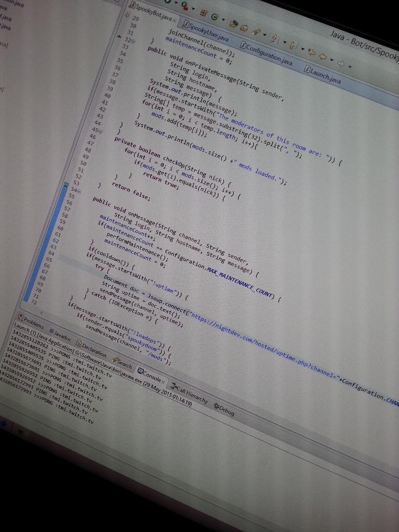Open the Previous Annotation dropdown arrow
This screenshot has height=532, width=399.
coord(303,49)
